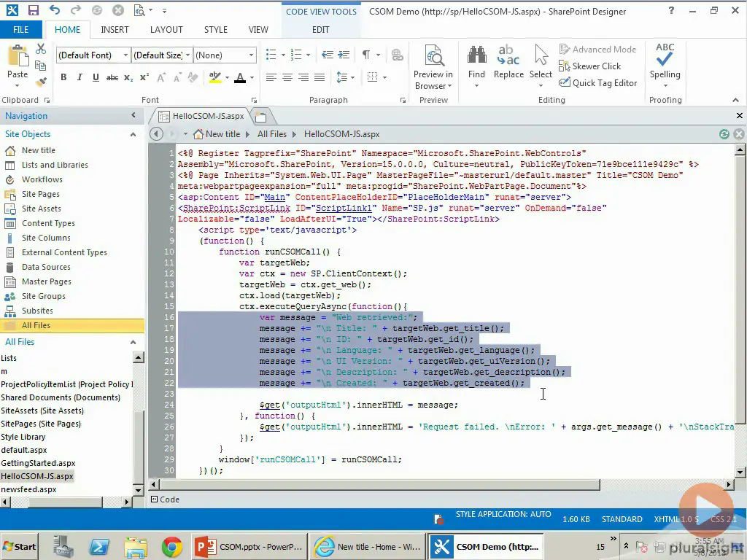The height and width of the screenshot is (560, 747).
Task: Click the green refresh icon
Action: [724, 134]
